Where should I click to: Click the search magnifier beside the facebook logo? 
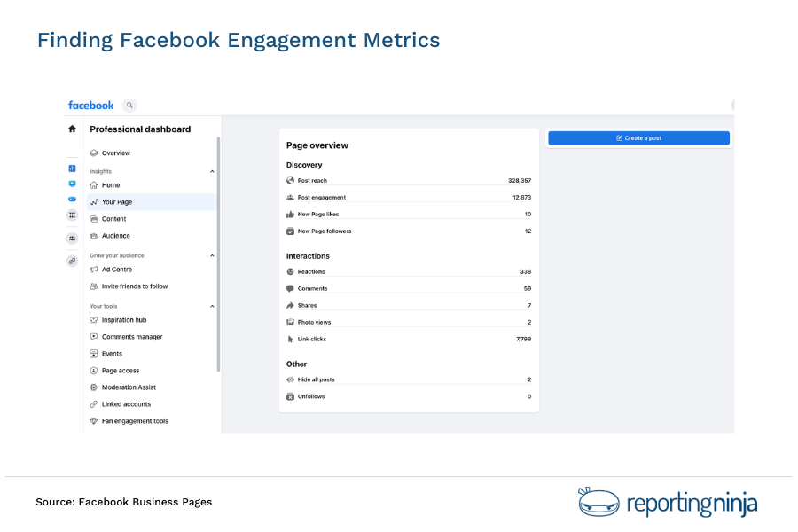coord(129,105)
